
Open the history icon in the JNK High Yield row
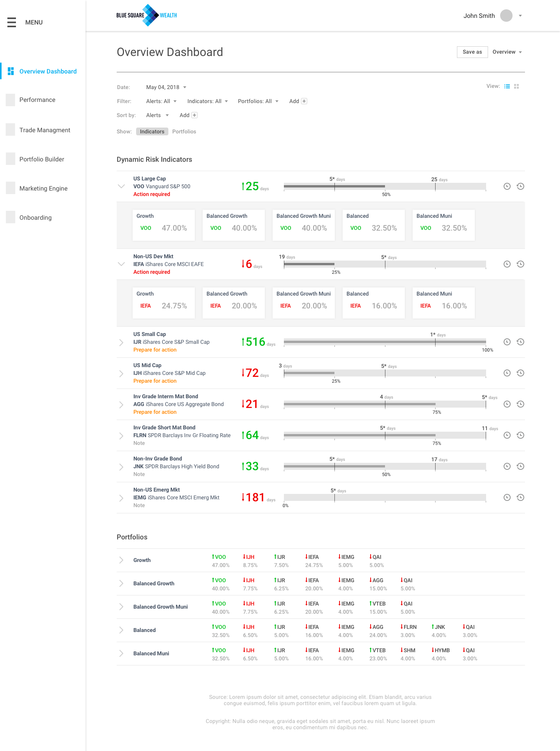[520, 466]
